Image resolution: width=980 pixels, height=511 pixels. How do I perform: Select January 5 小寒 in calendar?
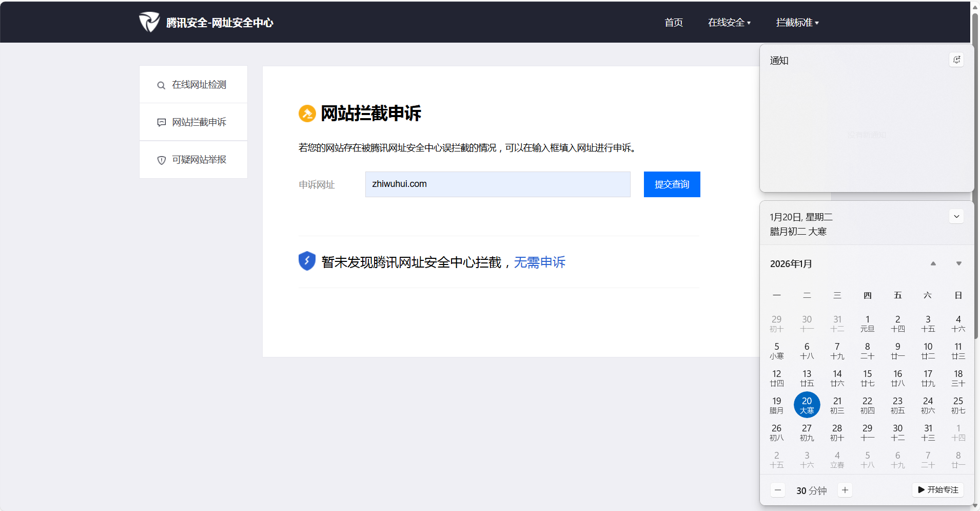(x=777, y=351)
